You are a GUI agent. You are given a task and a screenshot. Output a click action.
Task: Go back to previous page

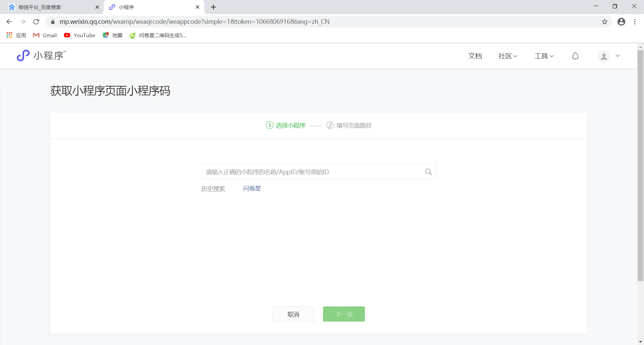pyautogui.click(x=9, y=22)
